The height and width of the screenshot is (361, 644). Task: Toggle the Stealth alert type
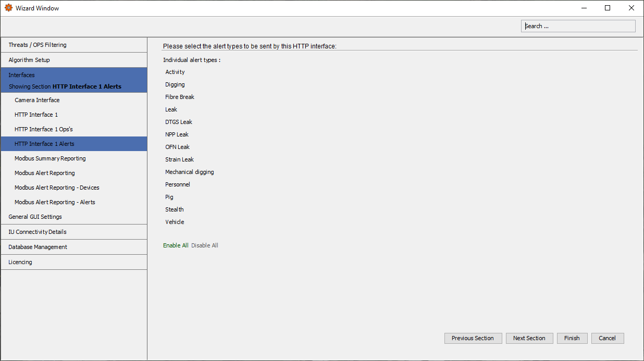(x=174, y=209)
